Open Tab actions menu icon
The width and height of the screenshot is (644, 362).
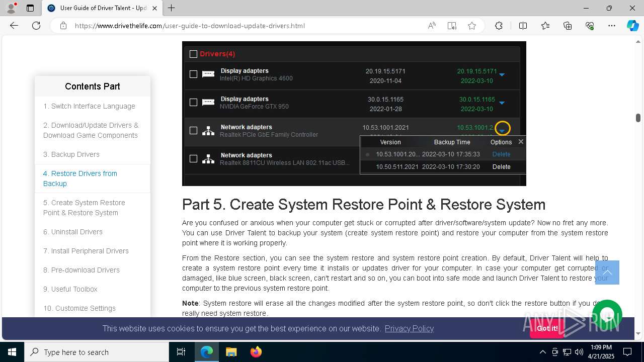(x=30, y=8)
